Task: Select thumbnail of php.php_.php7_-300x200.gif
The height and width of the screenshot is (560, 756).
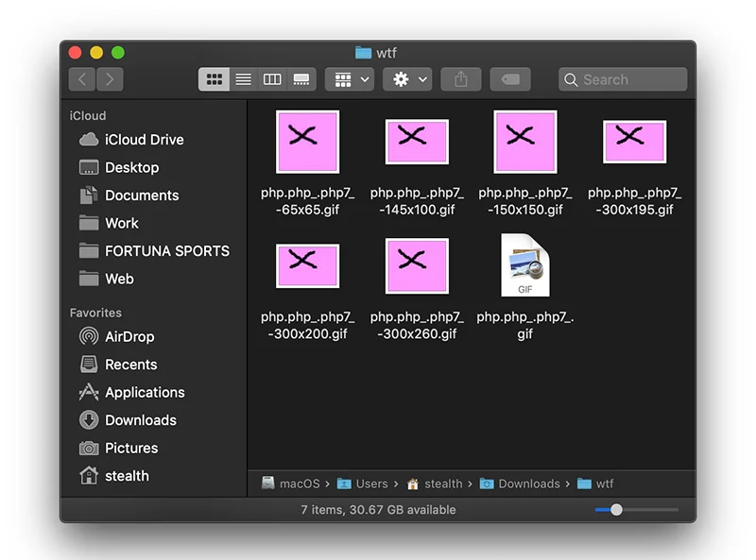Action: point(308,266)
